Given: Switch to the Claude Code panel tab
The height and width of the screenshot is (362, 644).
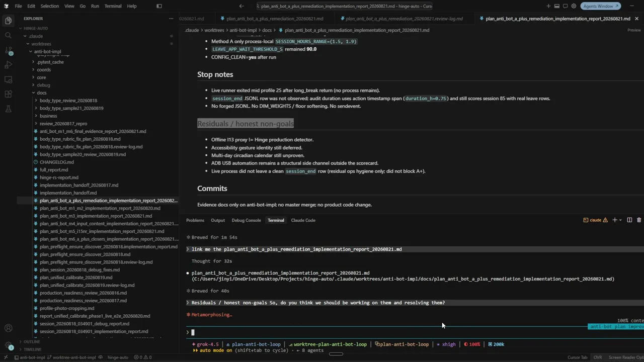Looking at the screenshot, I should coord(303,220).
